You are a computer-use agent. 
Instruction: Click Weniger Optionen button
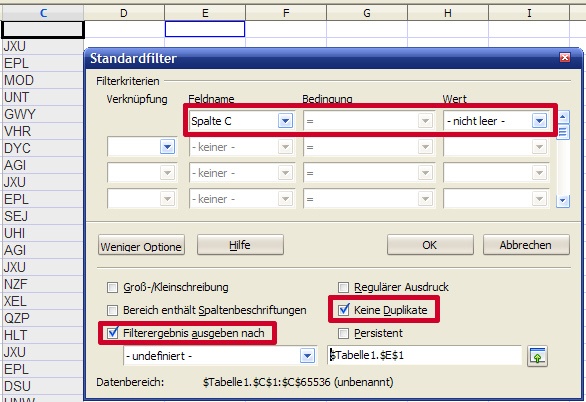pos(141,245)
